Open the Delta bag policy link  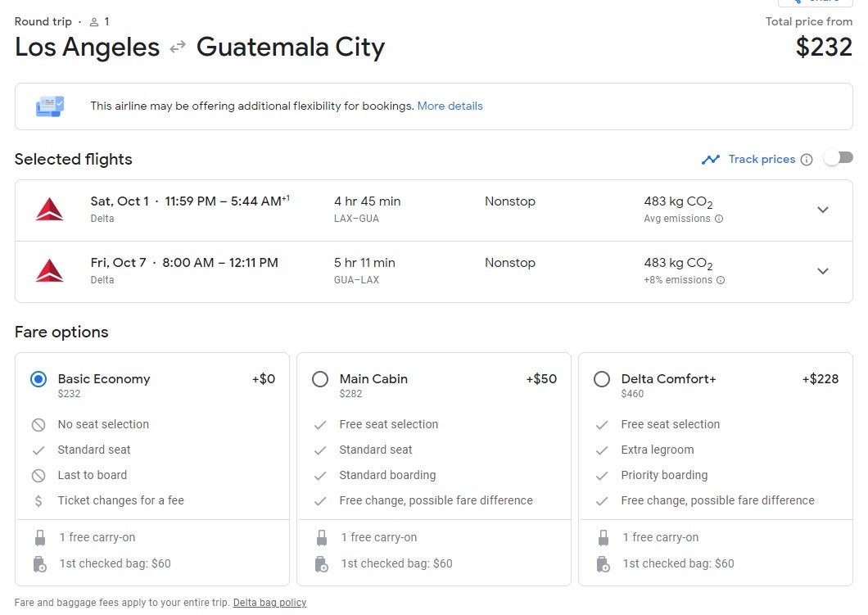click(269, 603)
